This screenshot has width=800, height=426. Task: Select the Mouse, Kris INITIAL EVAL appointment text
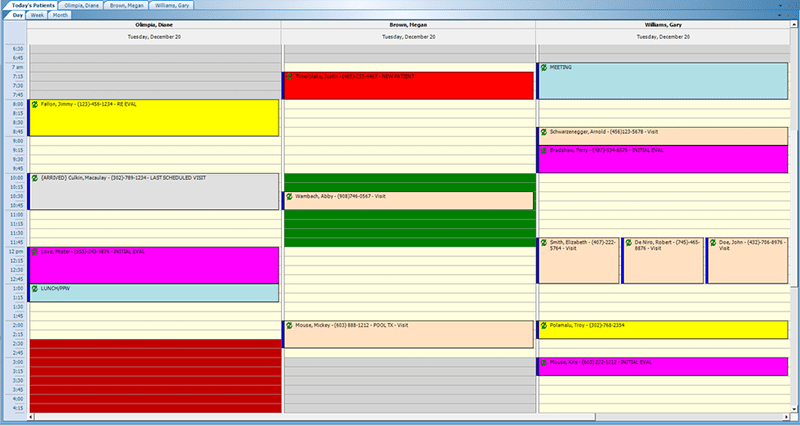click(x=601, y=362)
